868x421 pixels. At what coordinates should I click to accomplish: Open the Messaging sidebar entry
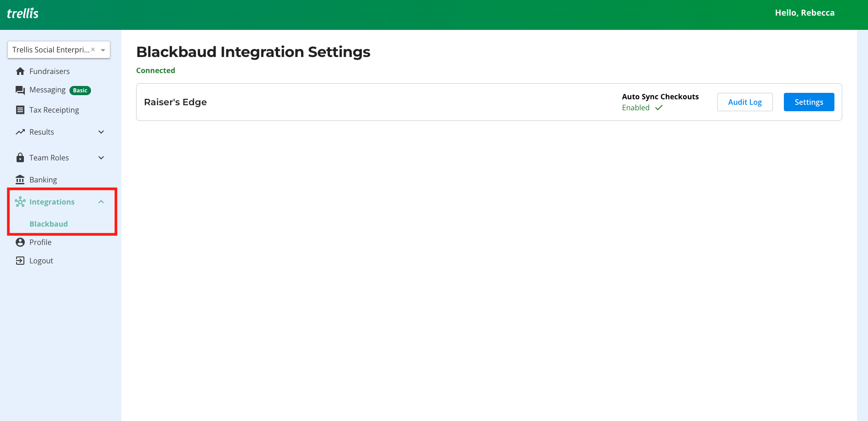pyautogui.click(x=48, y=90)
